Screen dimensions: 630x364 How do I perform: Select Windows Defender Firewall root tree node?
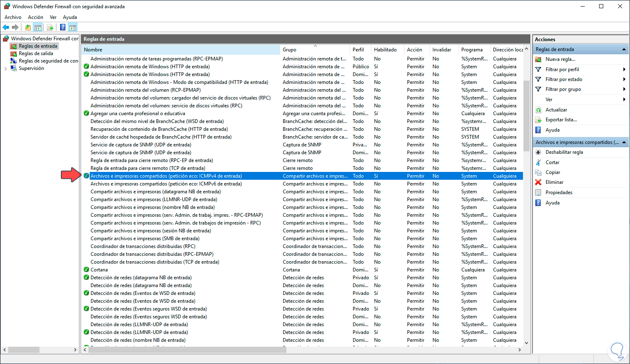point(44,39)
